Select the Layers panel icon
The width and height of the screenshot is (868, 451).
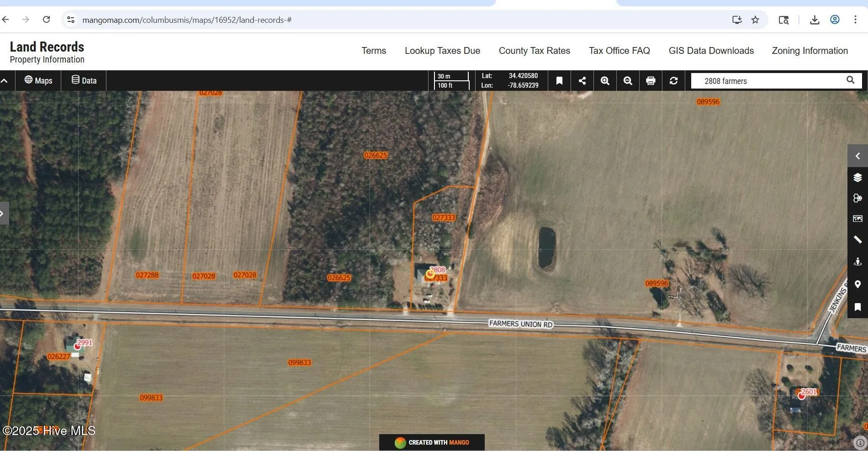857,177
